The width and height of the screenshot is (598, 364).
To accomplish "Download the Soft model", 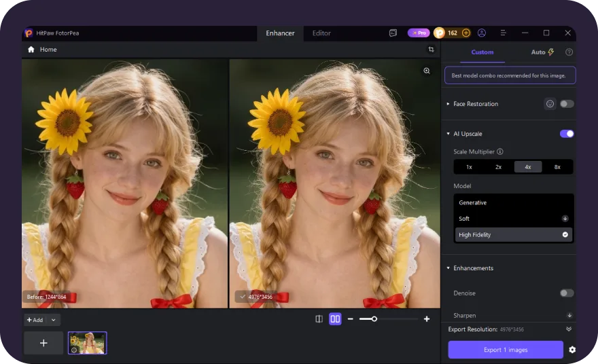I will click(565, 219).
